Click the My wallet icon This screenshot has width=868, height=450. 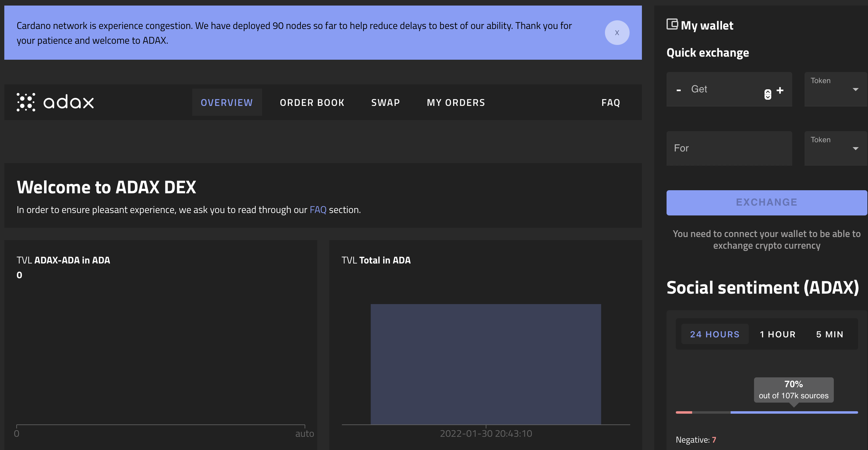click(672, 24)
